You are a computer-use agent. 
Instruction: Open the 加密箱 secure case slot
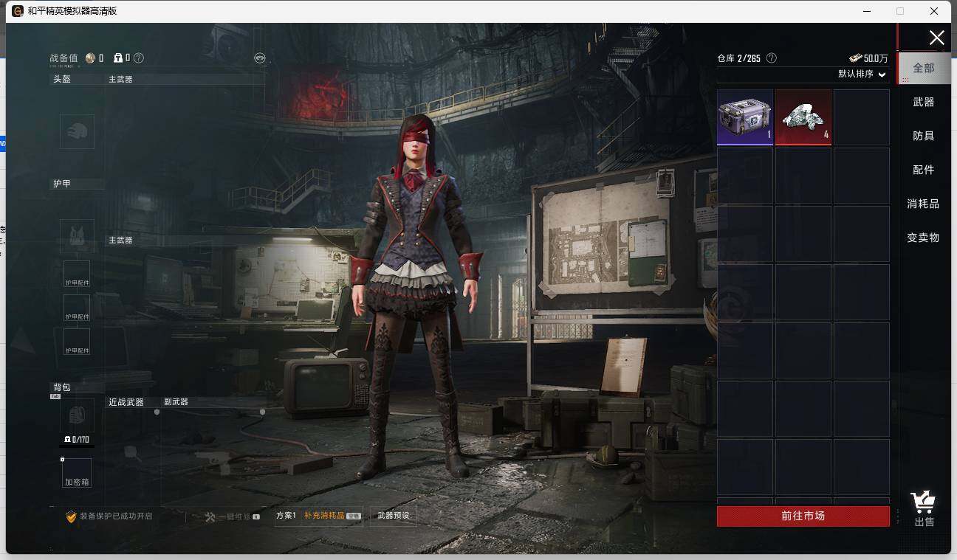point(77,473)
